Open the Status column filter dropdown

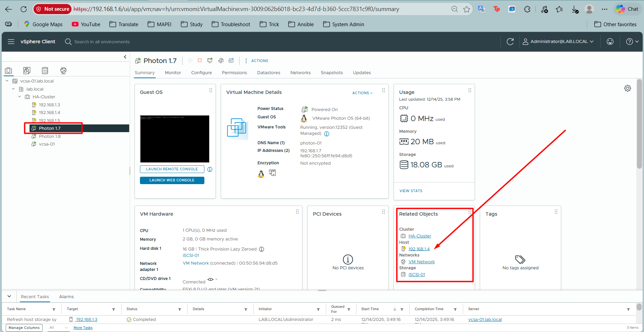[180, 309]
